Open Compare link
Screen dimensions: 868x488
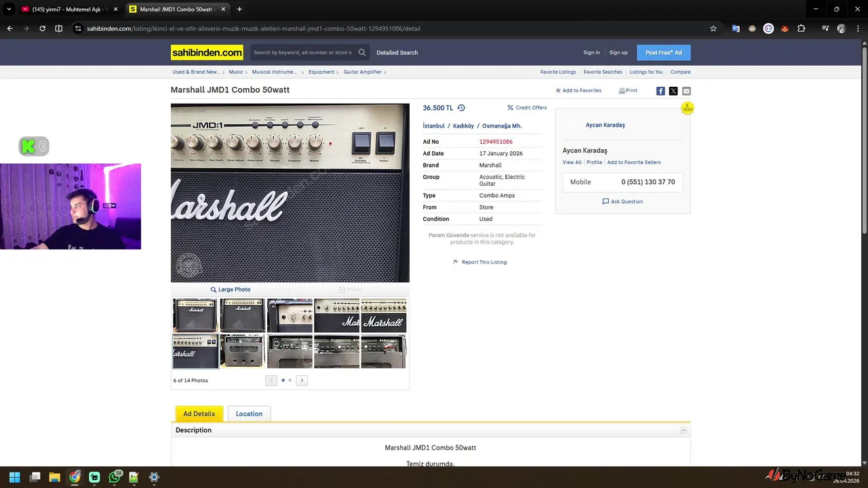(680, 72)
